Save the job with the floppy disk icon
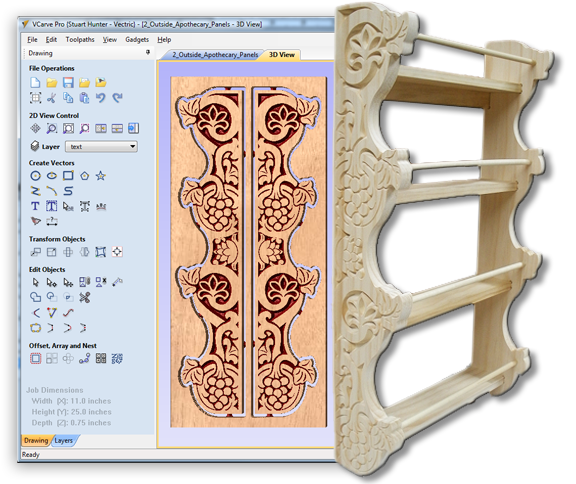 pos(68,82)
